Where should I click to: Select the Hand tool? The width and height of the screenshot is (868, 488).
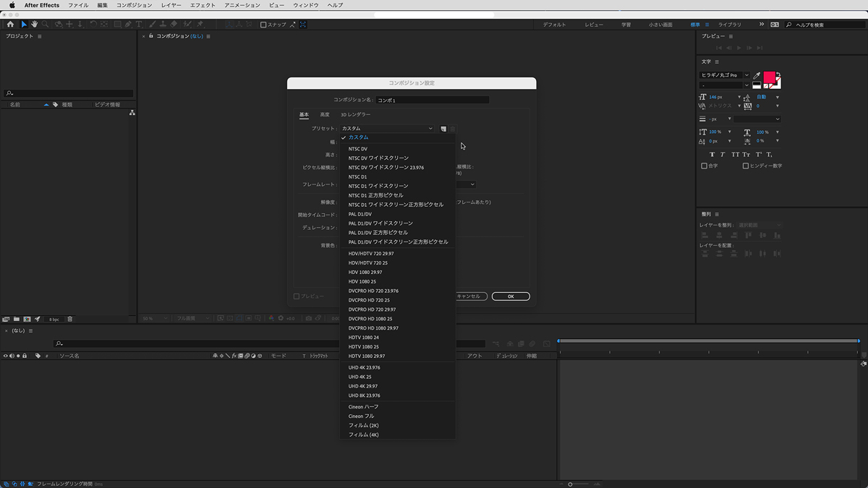click(34, 25)
